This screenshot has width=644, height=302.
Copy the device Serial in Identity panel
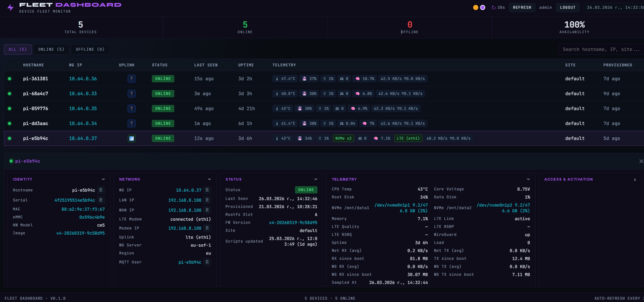tap(101, 200)
